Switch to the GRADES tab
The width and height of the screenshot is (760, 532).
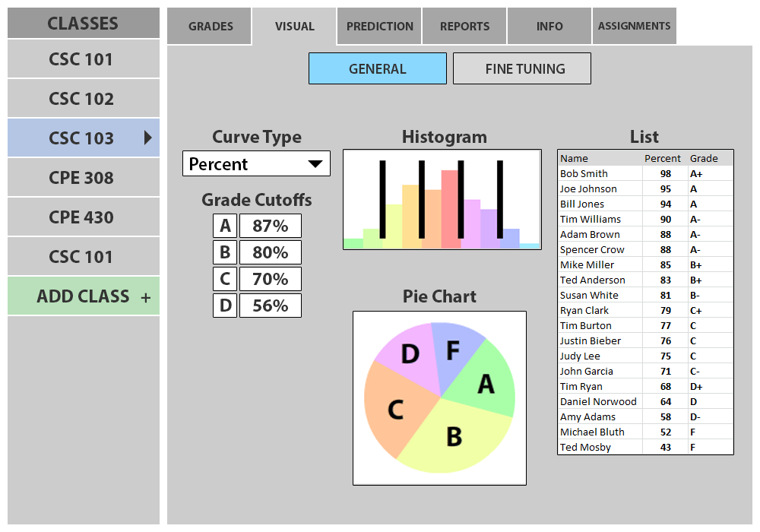tap(211, 27)
